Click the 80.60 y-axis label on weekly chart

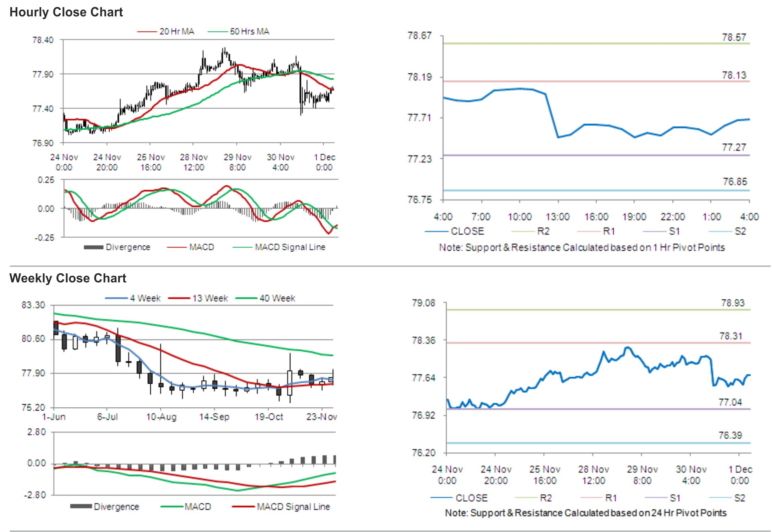tap(33, 339)
